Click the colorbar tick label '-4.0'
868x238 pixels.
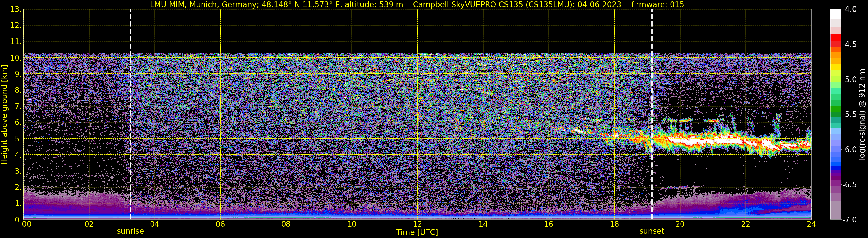click(x=849, y=10)
